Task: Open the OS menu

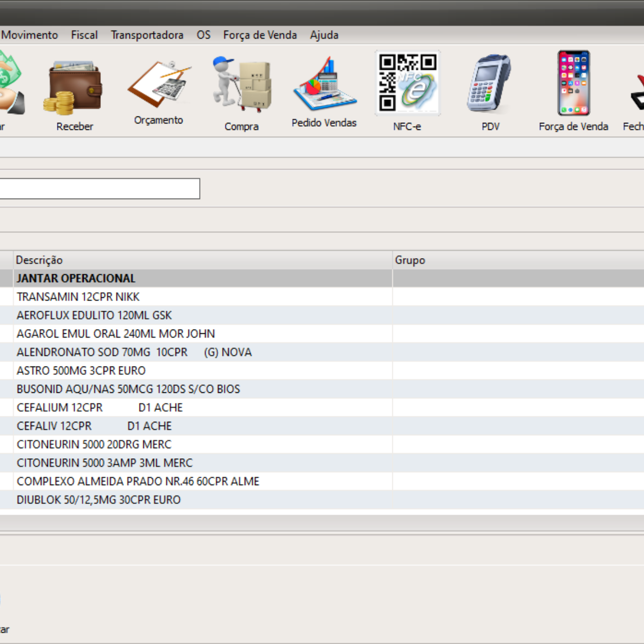Action: 203,35
